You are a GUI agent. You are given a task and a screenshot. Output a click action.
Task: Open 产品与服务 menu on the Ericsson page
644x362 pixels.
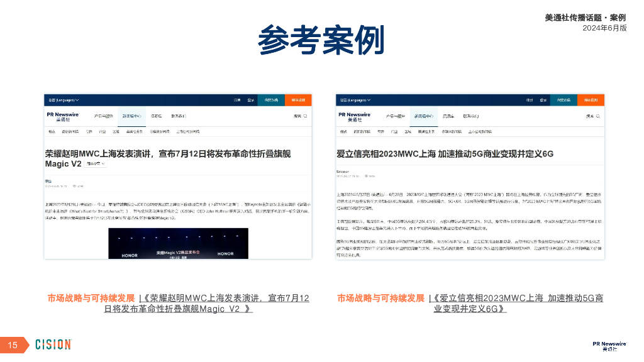396,116
